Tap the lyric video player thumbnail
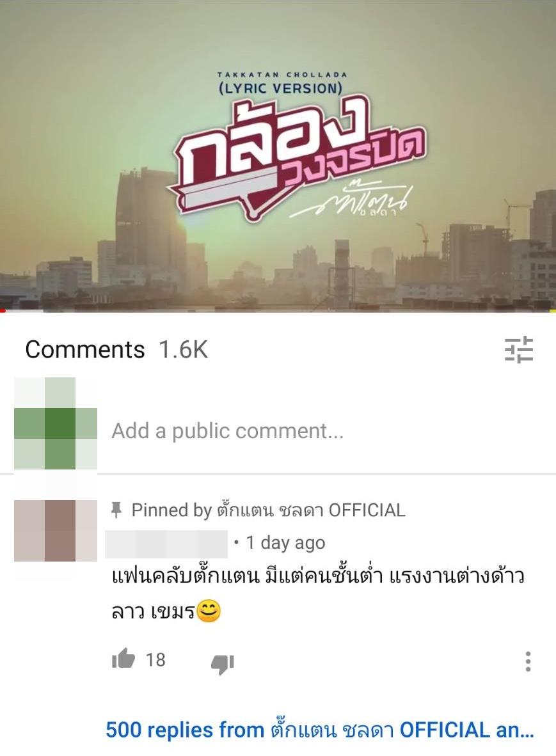Image resolution: width=556 pixels, height=756 pixels. pyautogui.click(x=278, y=155)
